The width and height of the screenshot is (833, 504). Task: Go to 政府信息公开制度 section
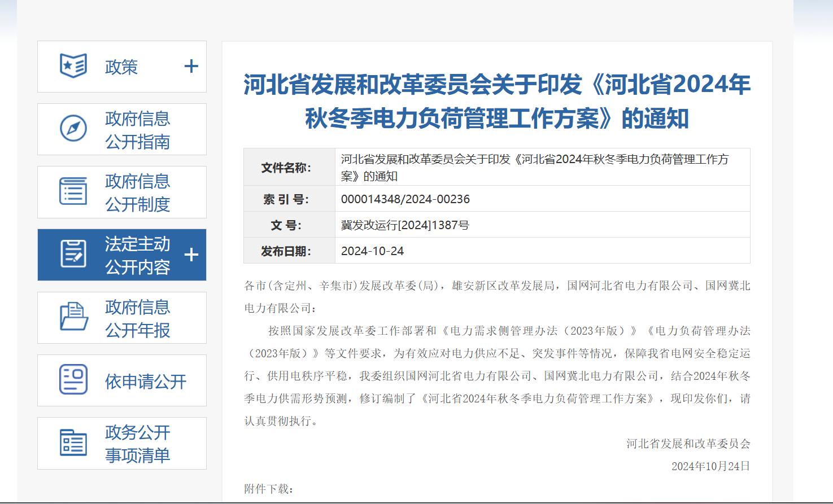122,192
